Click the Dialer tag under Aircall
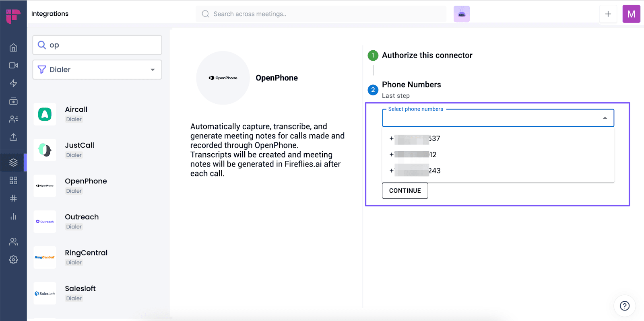This screenshot has height=321, width=644. [74, 119]
